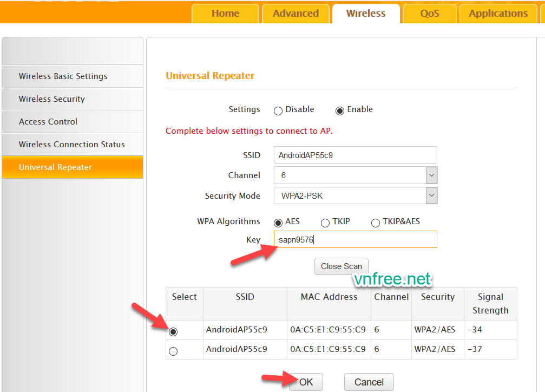Choose the TKIP algorithm option

click(x=325, y=223)
